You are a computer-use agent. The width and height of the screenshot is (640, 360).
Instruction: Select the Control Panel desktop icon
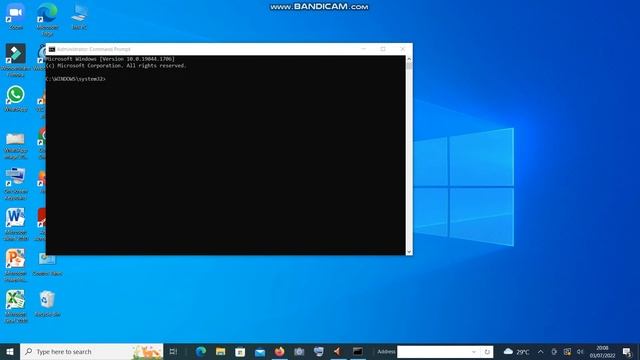point(47,264)
